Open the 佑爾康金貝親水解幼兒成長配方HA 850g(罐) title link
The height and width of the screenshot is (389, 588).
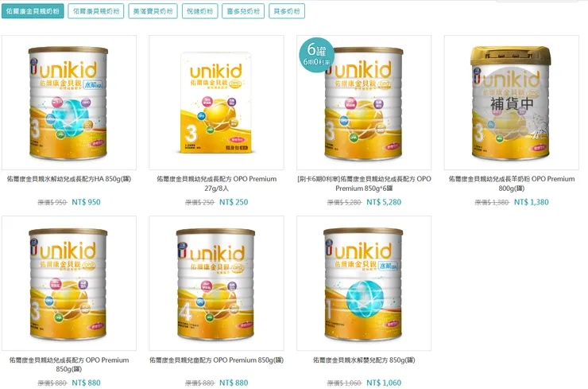click(x=69, y=179)
